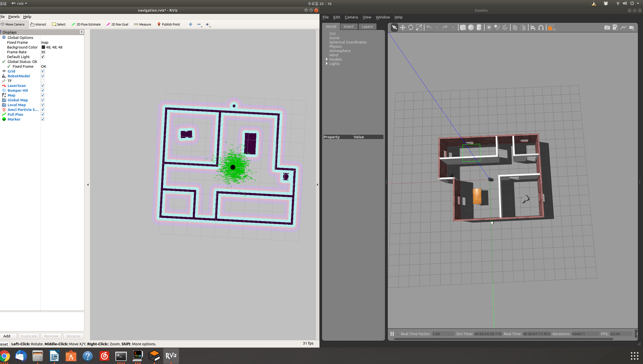Switch to the Insert tab in Gazebo
The width and height of the screenshot is (643, 364).
pyautogui.click(x=349, y=26)
